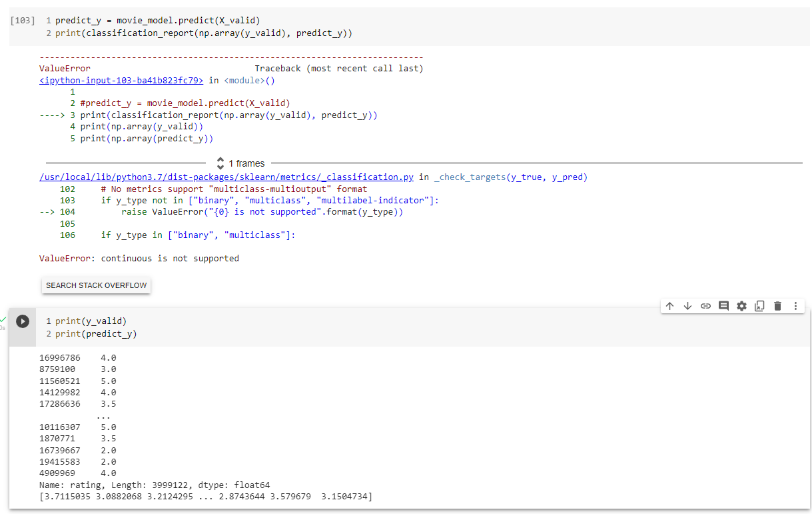This screenshot has height=514, width=812.
Task: Move the cell up with the arrow icon
Action: (x=669, y=306)
